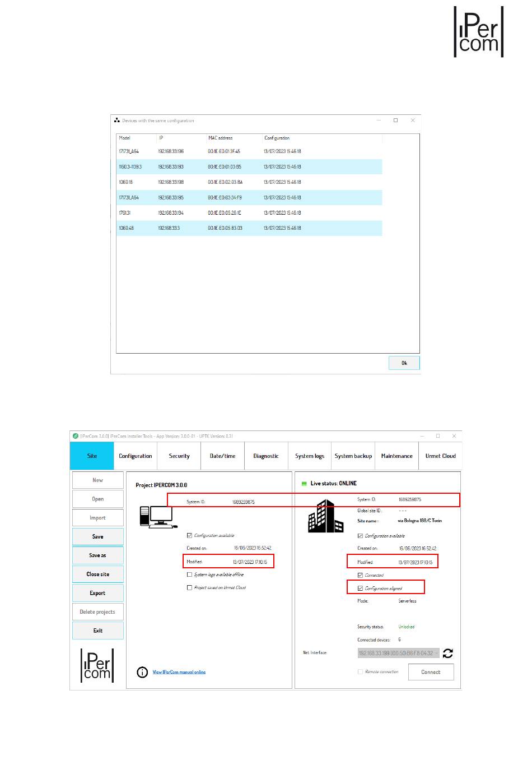Toggle the Connected checkbox

coord(360,576)
